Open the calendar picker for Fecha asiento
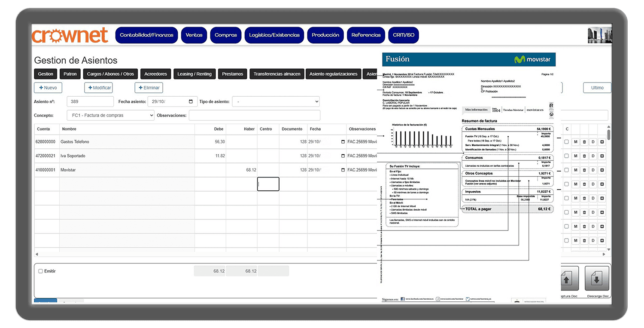The image size is (644, 328). click(191, 102)
